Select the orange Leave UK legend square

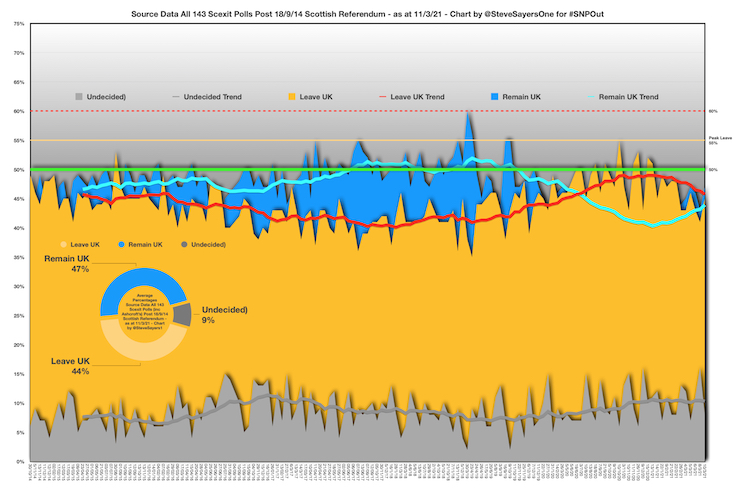pyautogui.click(x=290, y=96)
